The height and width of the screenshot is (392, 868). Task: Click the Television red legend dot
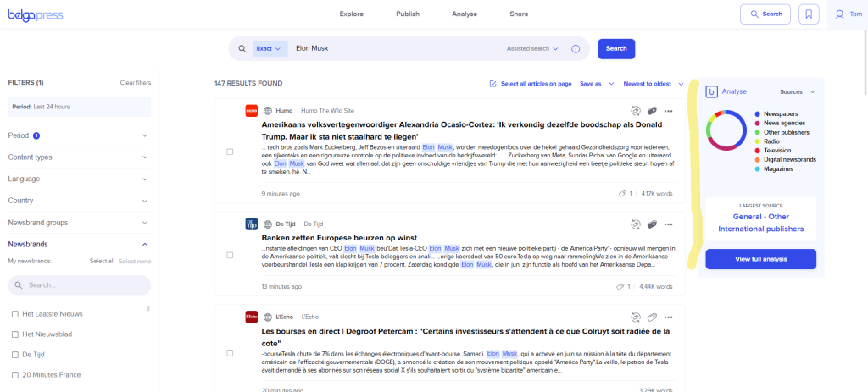click(757, 151)
